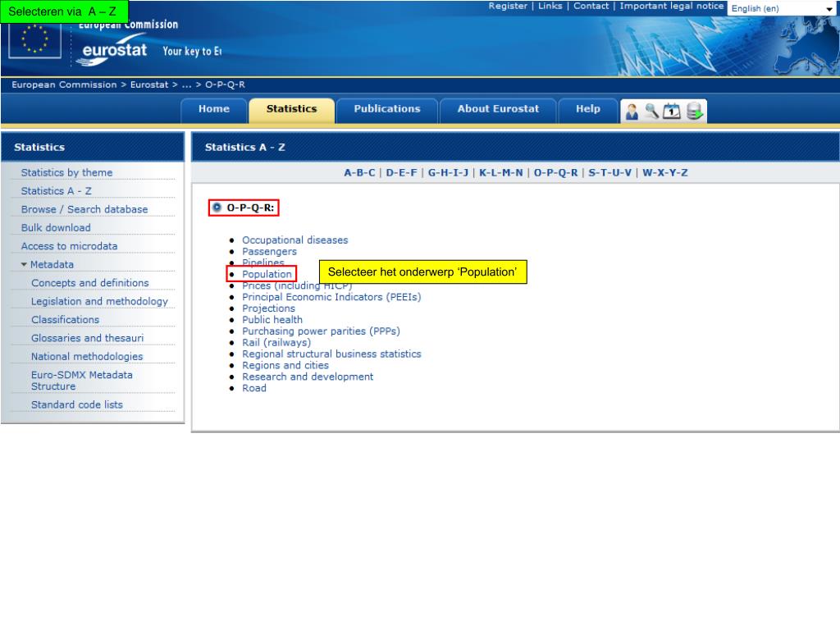Open the About Eurostat tab
Viewport: 840px width, 630px height.
click(x=498, y=109)
